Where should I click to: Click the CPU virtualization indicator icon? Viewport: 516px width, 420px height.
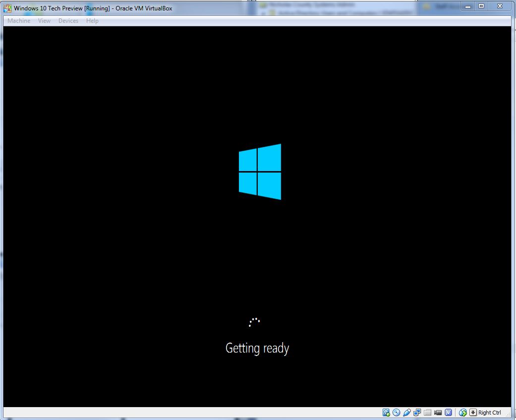(448, 413)
